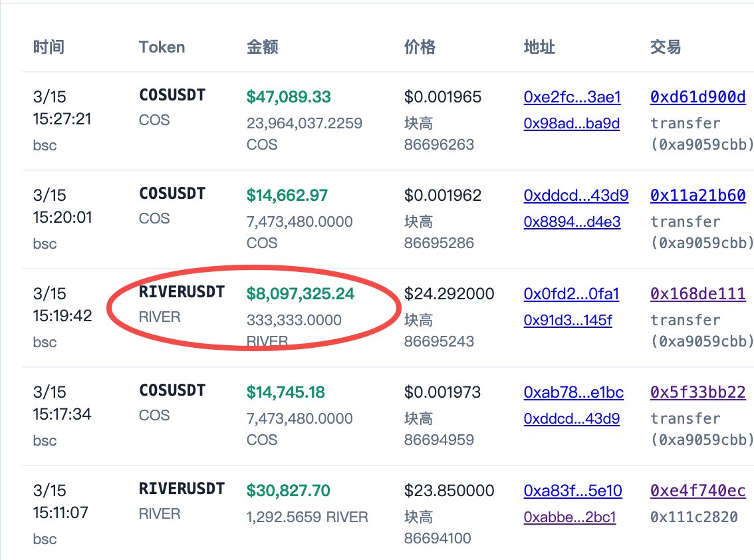Click block height 86694100

438,538
